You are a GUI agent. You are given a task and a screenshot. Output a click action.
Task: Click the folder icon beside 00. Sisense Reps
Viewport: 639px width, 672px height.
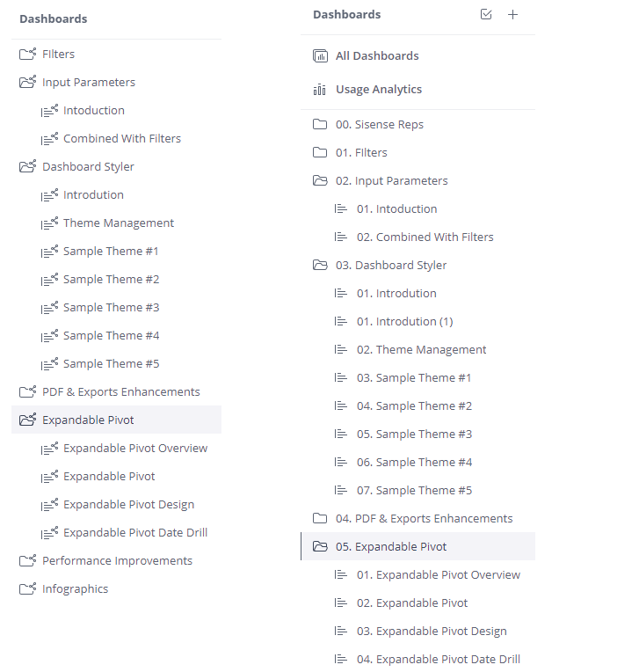tap(320, 124)
